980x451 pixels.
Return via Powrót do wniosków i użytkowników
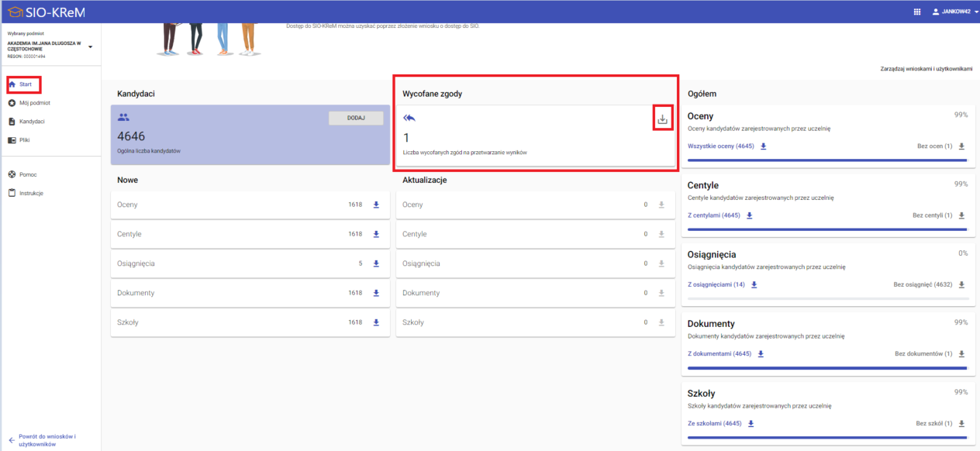[x=47, y=440]
